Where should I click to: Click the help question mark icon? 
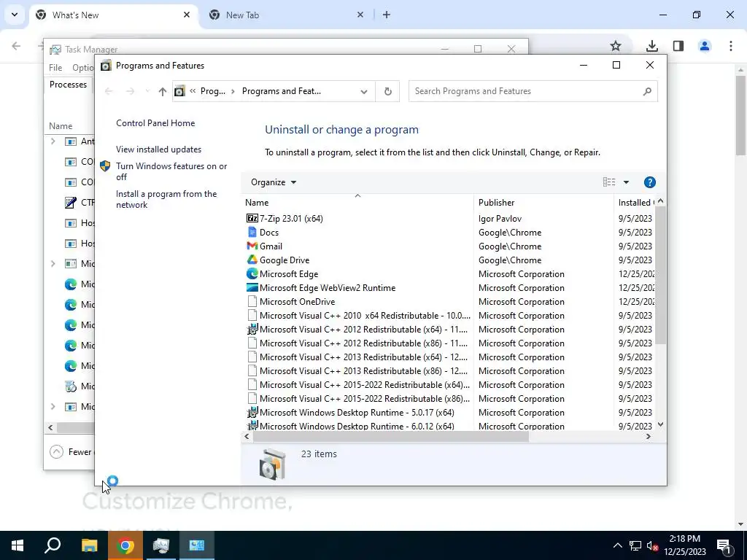(x=649, y=182)
